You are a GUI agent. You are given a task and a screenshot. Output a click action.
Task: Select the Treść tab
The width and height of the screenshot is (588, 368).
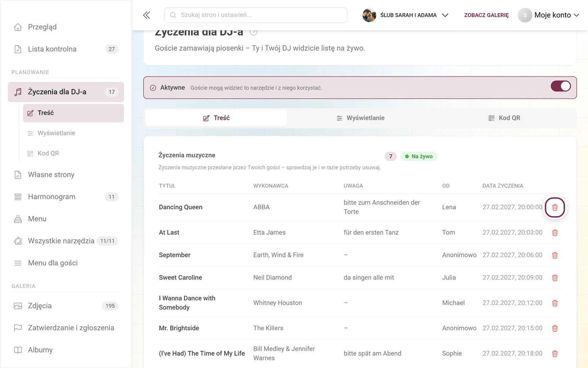tap(216, 118)
